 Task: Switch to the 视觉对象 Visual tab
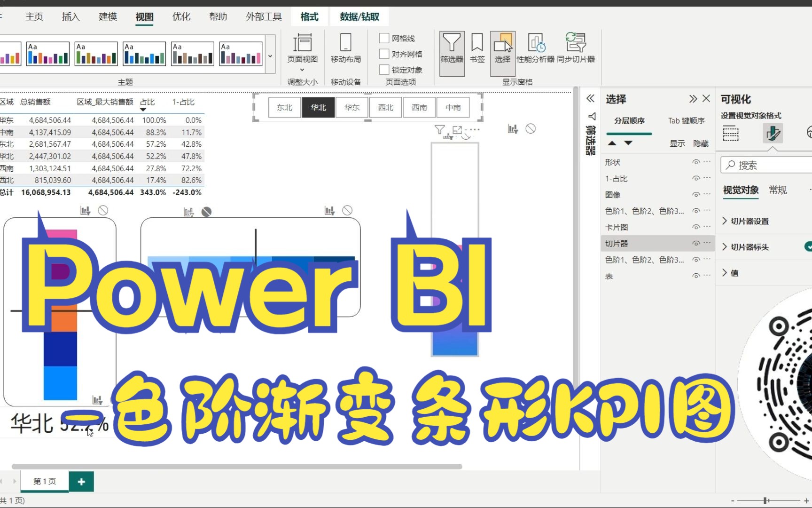point(741,190)
